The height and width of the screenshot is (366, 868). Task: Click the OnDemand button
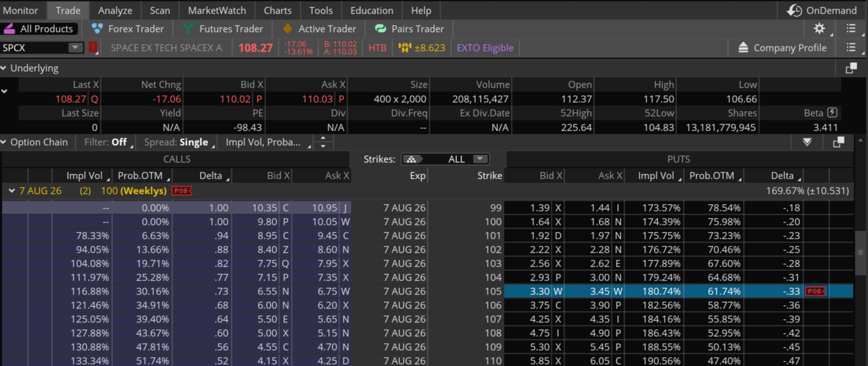(821, 10)
